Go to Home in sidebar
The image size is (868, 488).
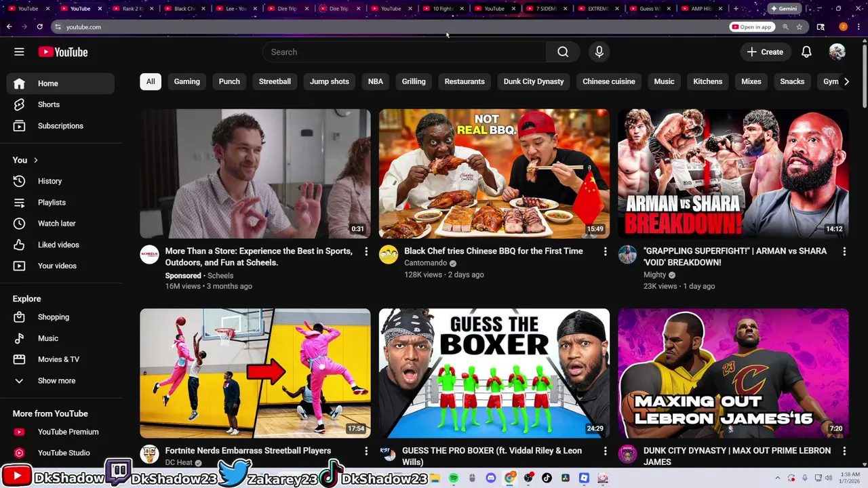61,83
